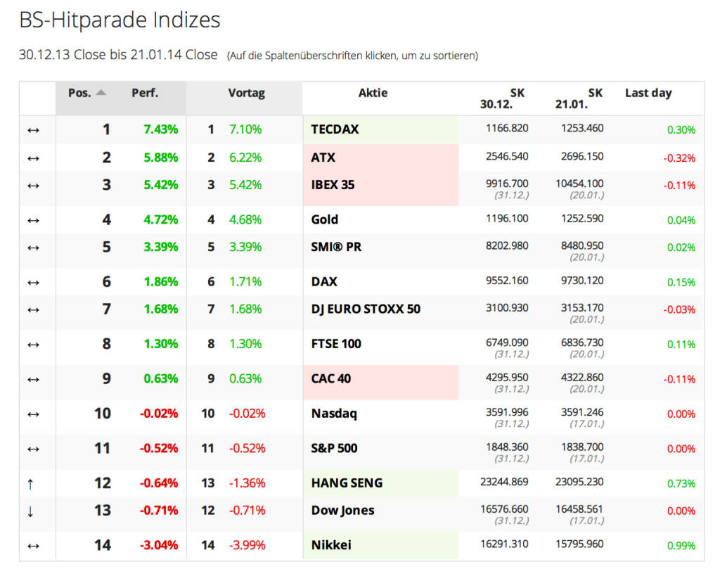Click the unchanged arrow icon in Gold row
The height and width of the screenshot is (588, 720).
click(x=32, y=220)
